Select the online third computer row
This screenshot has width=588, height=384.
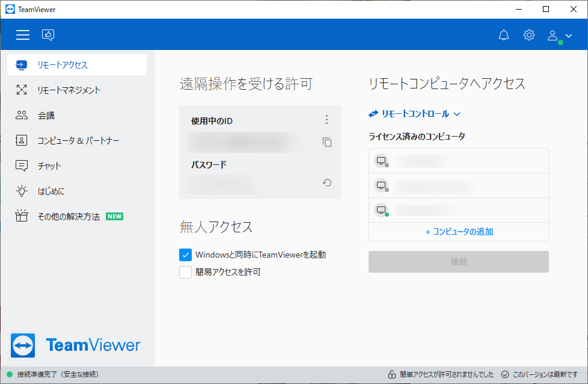pyautogui.click(x=458, y=210)
